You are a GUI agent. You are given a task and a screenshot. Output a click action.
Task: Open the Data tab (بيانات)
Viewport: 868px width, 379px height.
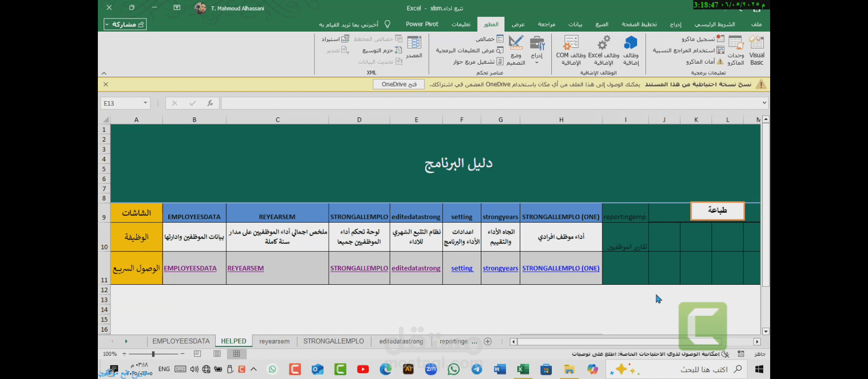(575, 24)
